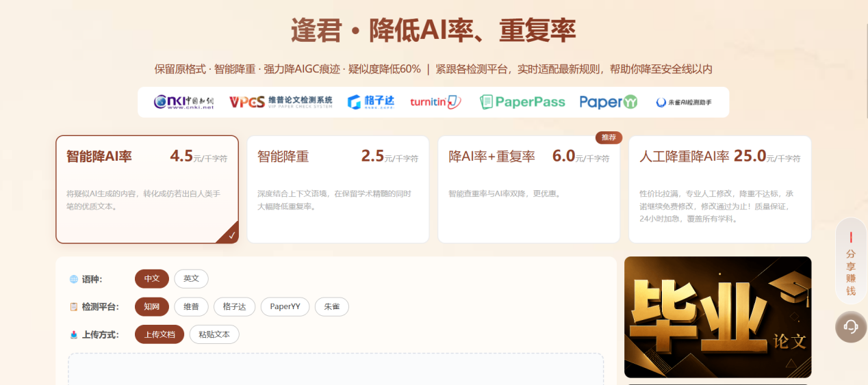Switch to 粘贴文本 upload method
This screenshot has width=868, height=385.
214,334
